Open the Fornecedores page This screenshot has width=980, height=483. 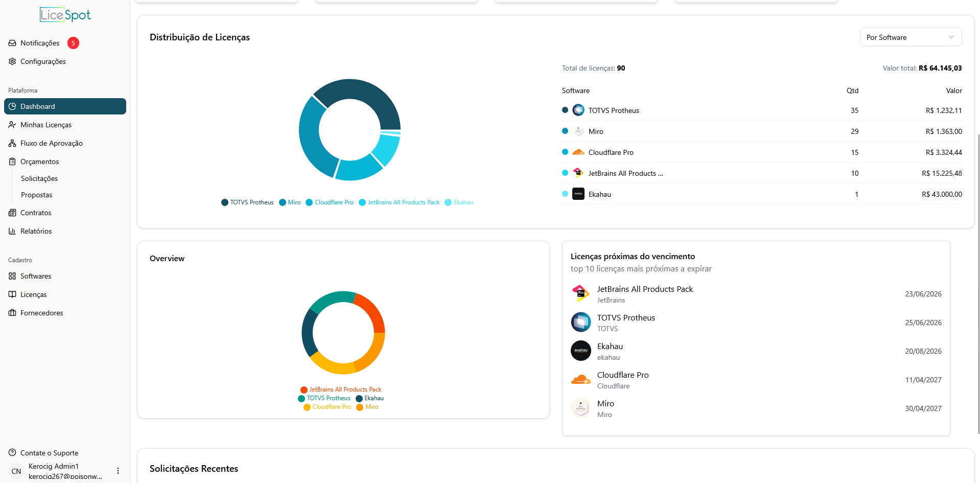(65, 313)
